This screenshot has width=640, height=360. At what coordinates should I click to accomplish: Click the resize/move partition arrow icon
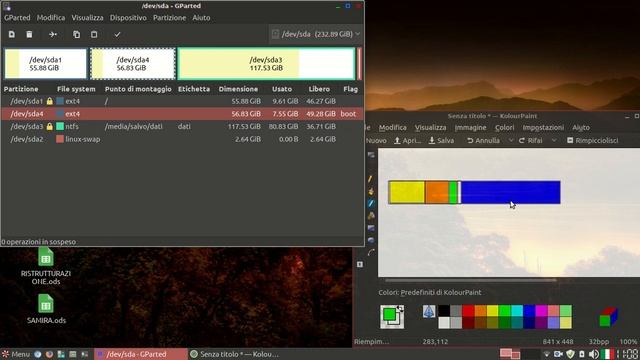53,34
